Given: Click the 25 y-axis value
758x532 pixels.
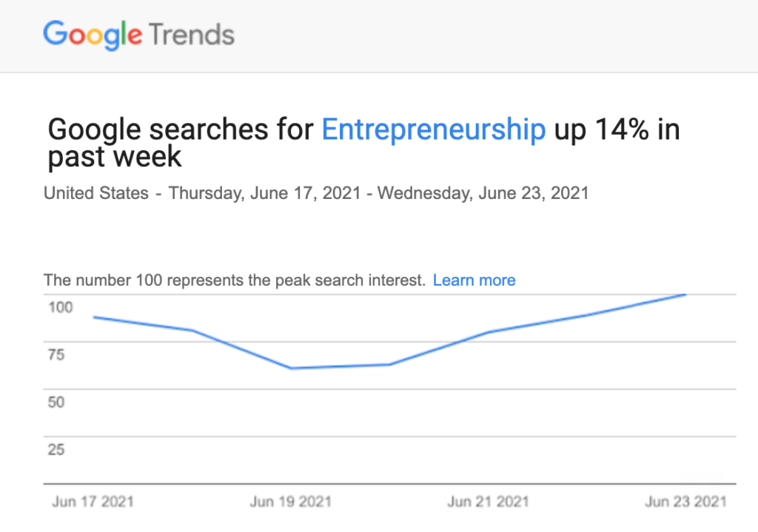Looking at the screenshot, I should [57, 450].
